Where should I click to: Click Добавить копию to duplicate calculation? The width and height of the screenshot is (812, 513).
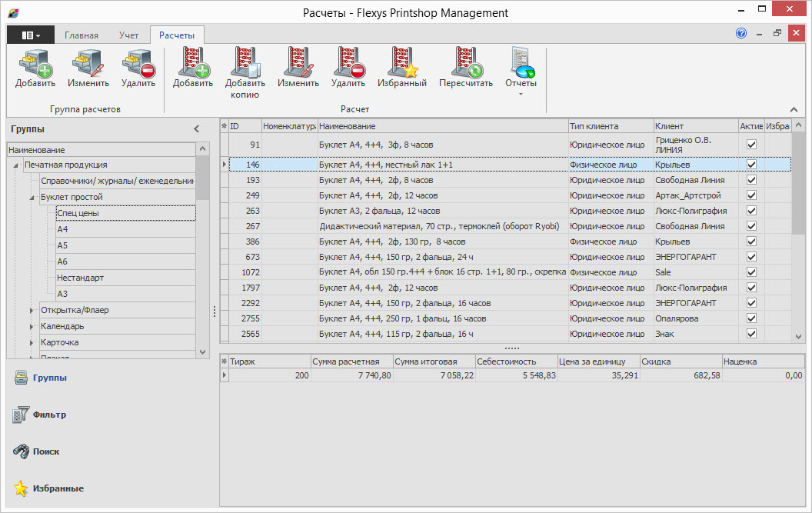coord(245,74)
